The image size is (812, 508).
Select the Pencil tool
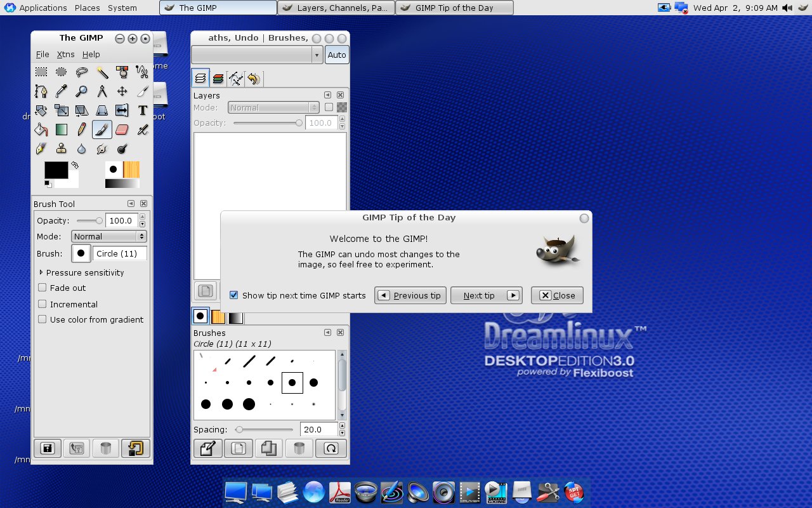(x=82, y=130)
